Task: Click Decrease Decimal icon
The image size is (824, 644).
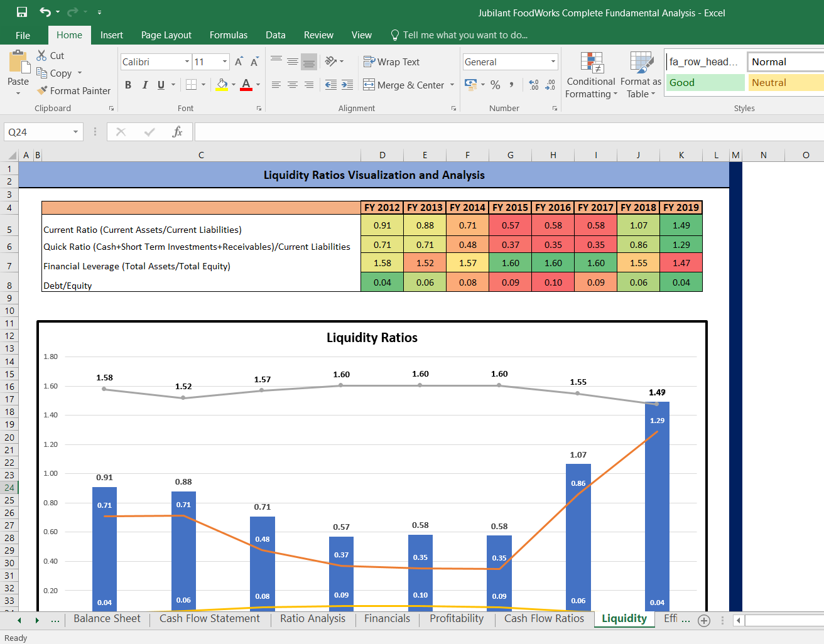Action: click(550, 85)
